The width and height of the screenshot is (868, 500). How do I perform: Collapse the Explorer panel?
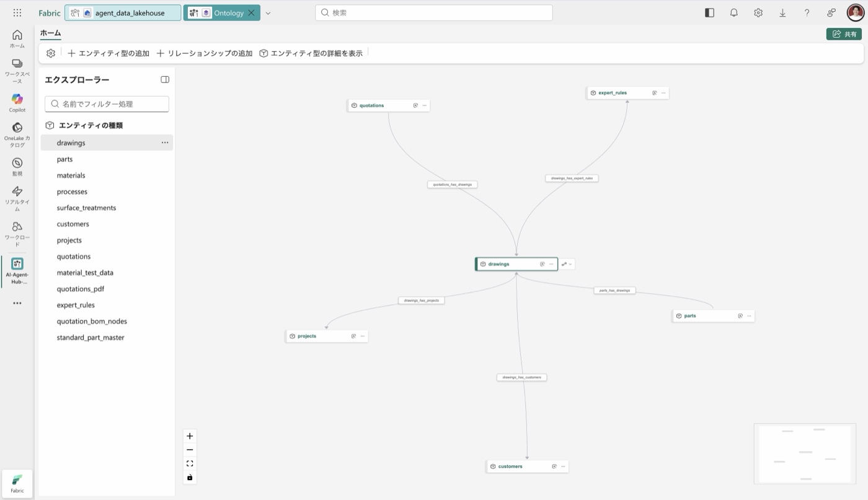[x=165, y=79]
